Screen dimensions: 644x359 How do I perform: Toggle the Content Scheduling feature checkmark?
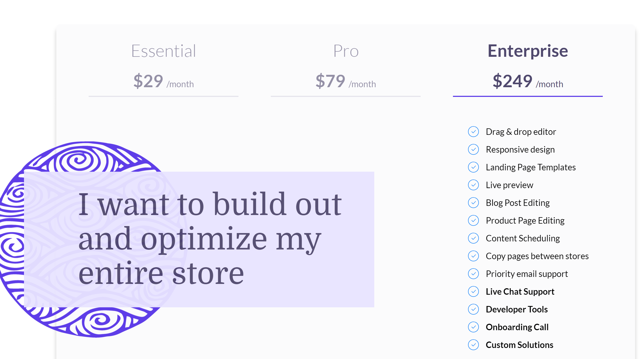coord(473,238)
